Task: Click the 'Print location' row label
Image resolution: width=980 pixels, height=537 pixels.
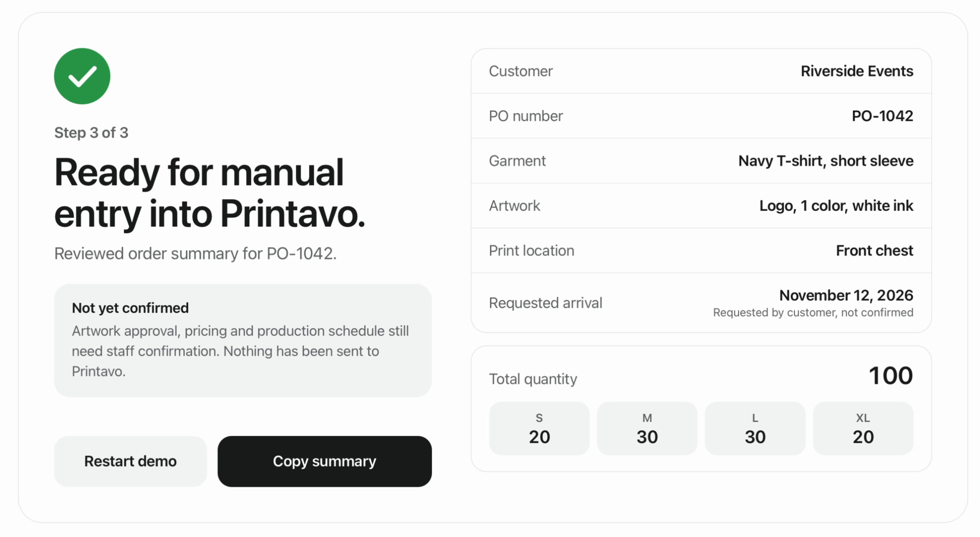Action: pos(531,251)
